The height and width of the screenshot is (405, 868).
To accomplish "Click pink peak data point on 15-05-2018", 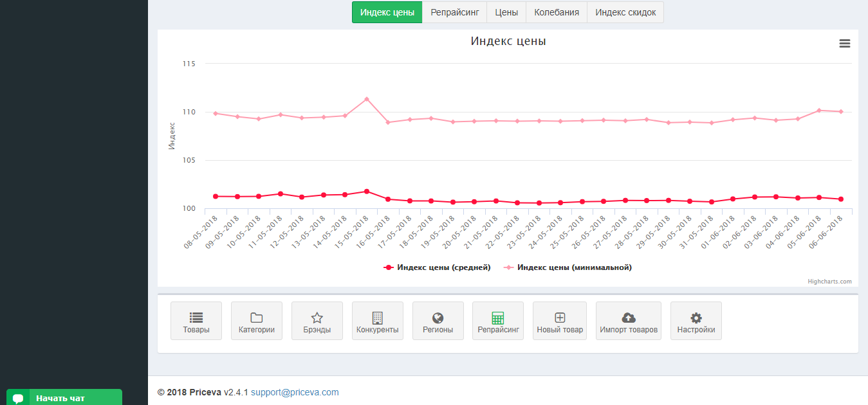I will pyautogui.click(x=367, y=99).
